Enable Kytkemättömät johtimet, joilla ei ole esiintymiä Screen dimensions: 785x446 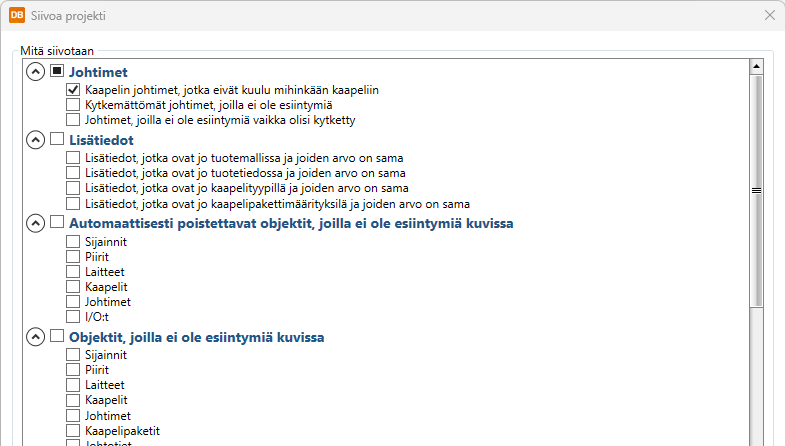73,104
